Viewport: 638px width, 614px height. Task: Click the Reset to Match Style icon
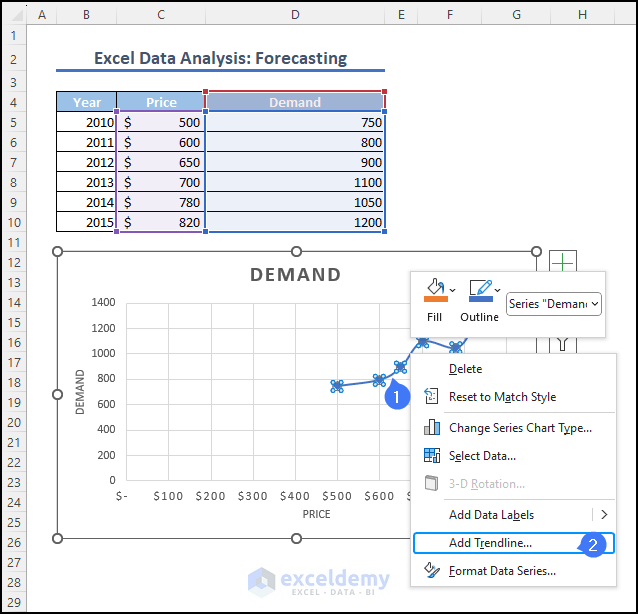431,396
